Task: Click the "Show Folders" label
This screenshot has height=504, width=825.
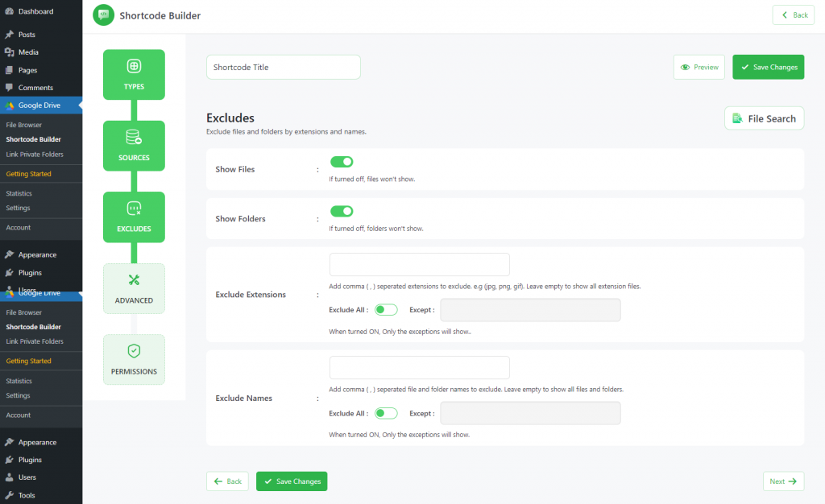Action: 240,219
